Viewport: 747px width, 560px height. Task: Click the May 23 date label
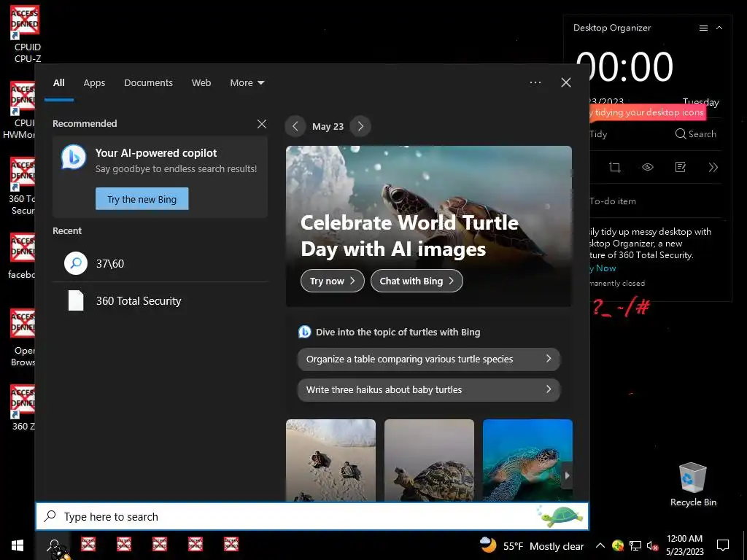tap(328, 127)
